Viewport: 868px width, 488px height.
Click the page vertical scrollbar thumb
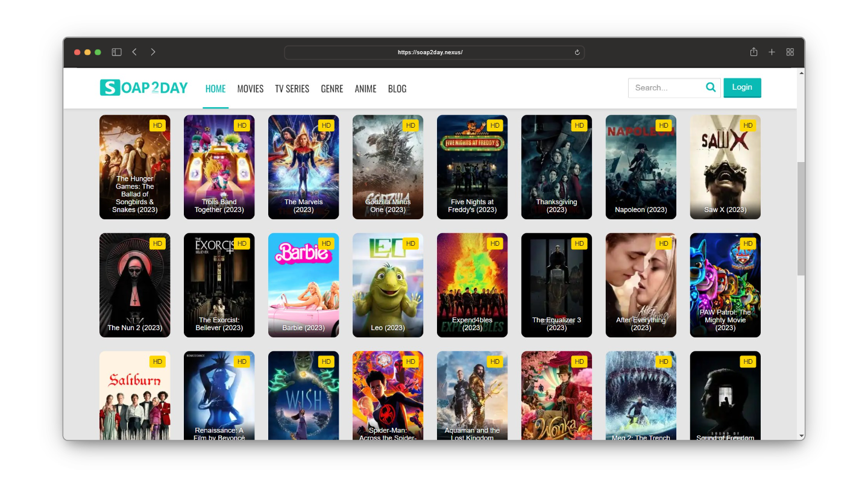(x=801, y=218)
